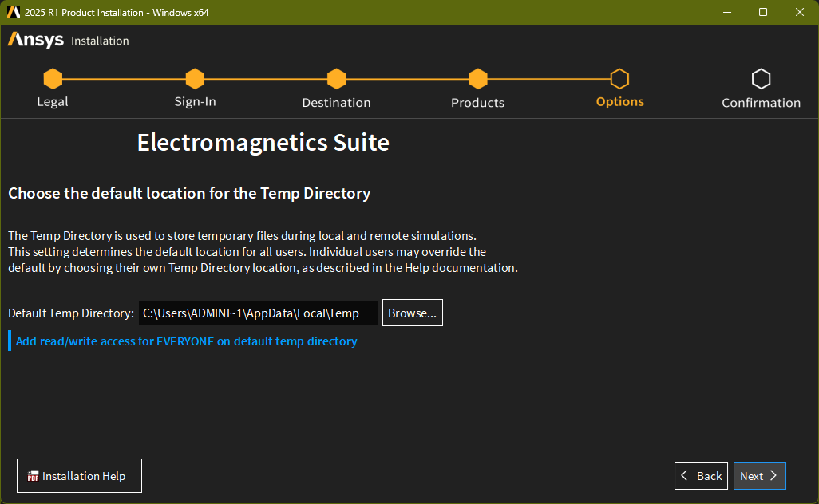
Task: Select the Options step text label
Action: click(619, 102)
